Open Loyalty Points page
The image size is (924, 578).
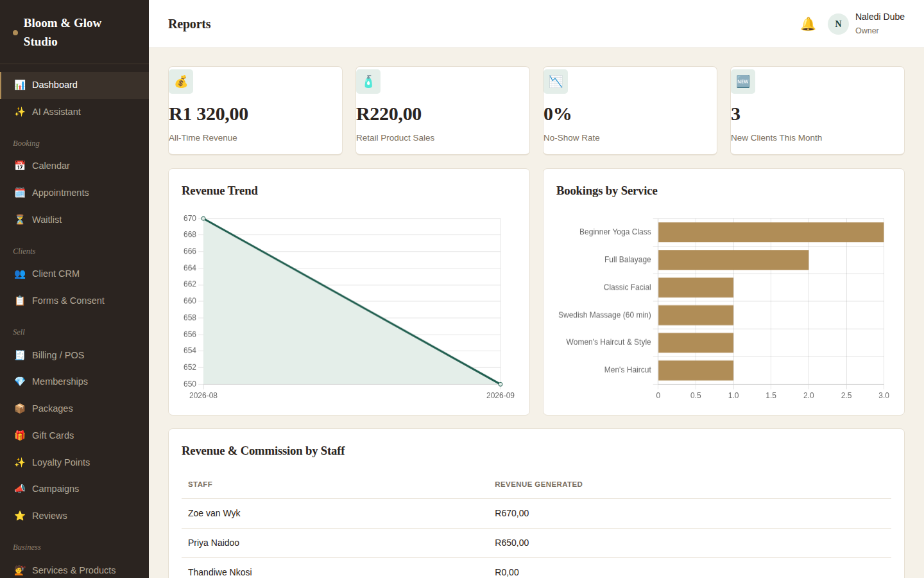(74, 462)
